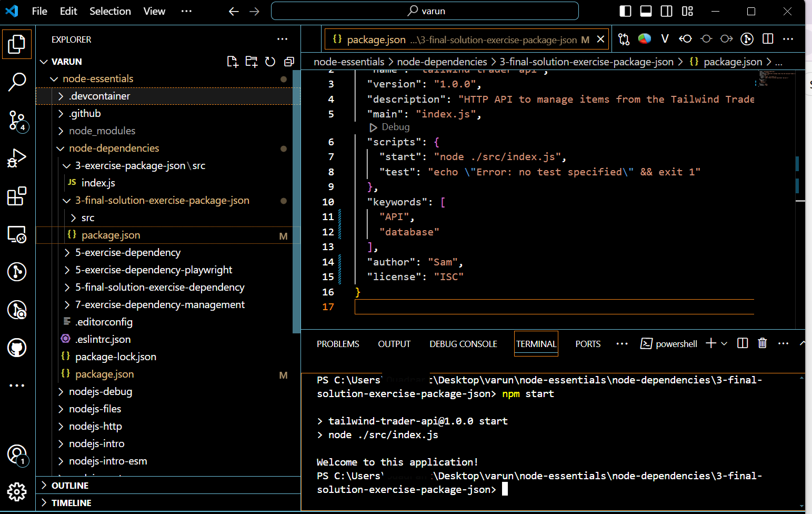Image resolution: width=812 pixels, height=514 pixels.
Task: Kill the terminal with trash icon
Action: (x=762, y=343)
